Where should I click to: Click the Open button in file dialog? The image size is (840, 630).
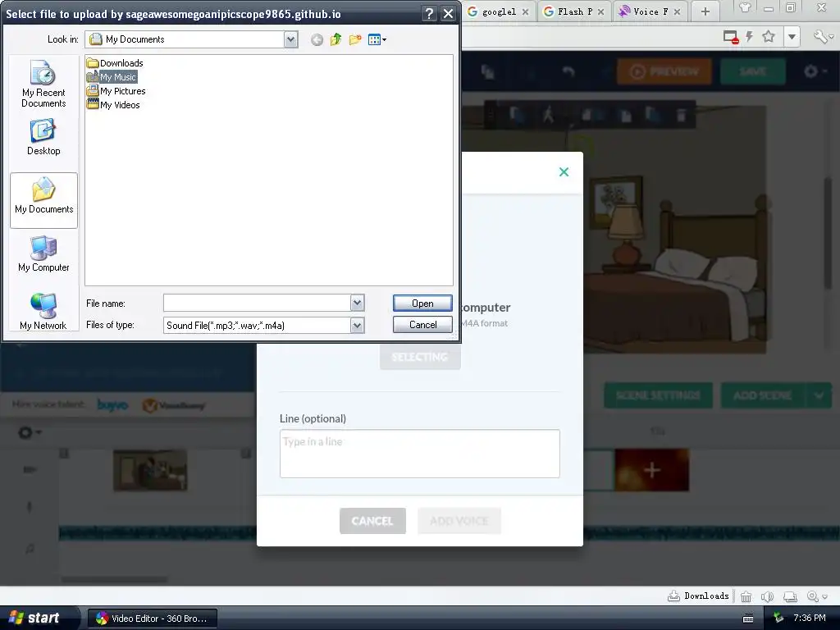pyautogui.click(x=422, y=304)
